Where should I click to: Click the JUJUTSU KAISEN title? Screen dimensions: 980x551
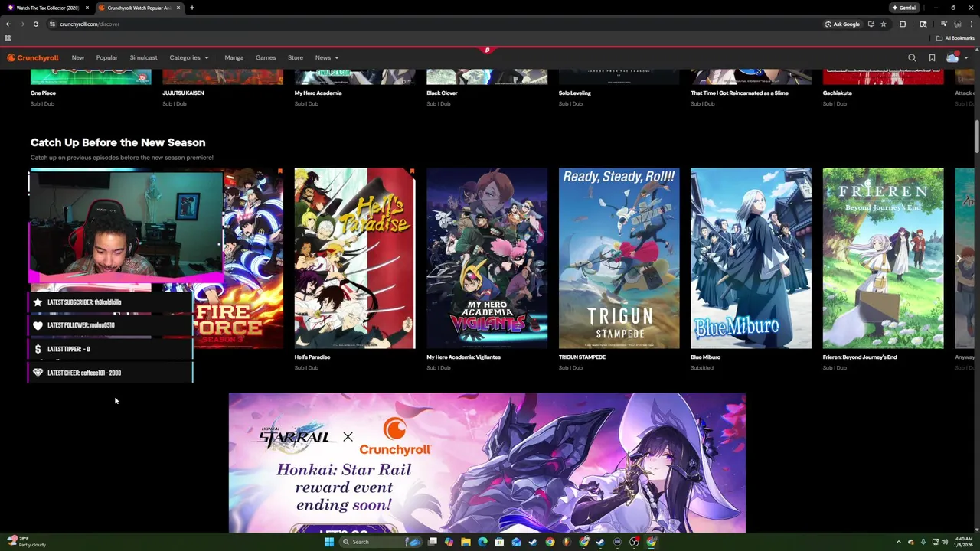point(183,93)
